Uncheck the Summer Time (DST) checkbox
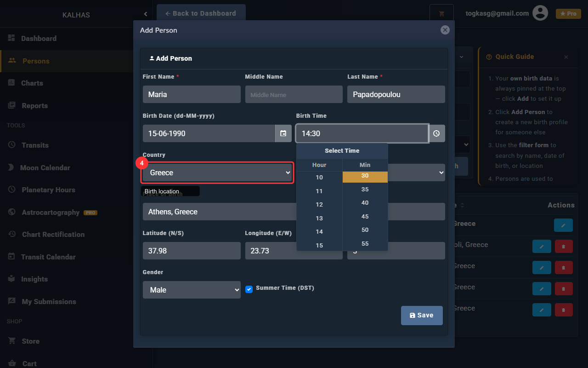 [x=249, y=289]
